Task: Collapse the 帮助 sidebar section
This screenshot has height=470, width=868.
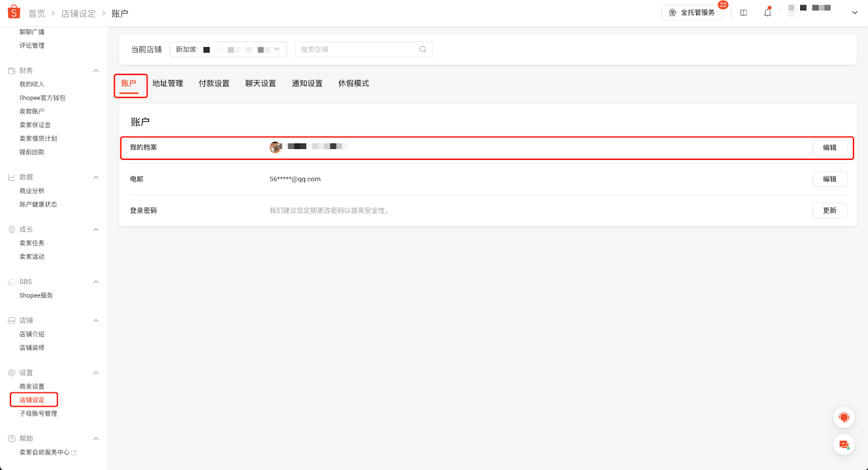Action: pyautogui.click(x=96, y=439)
